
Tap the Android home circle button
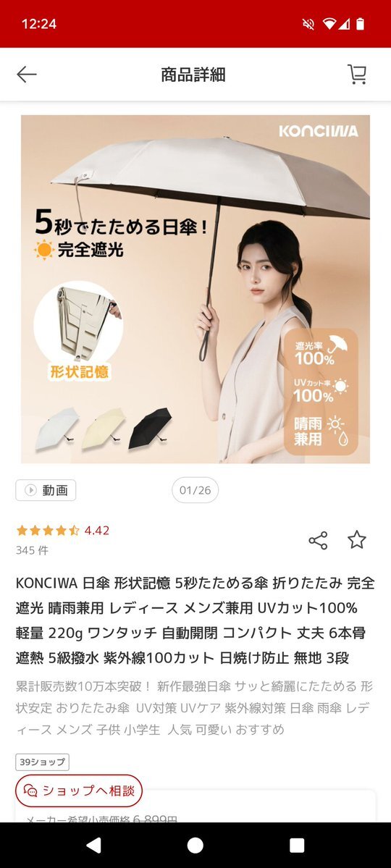(x=195, y=845)
